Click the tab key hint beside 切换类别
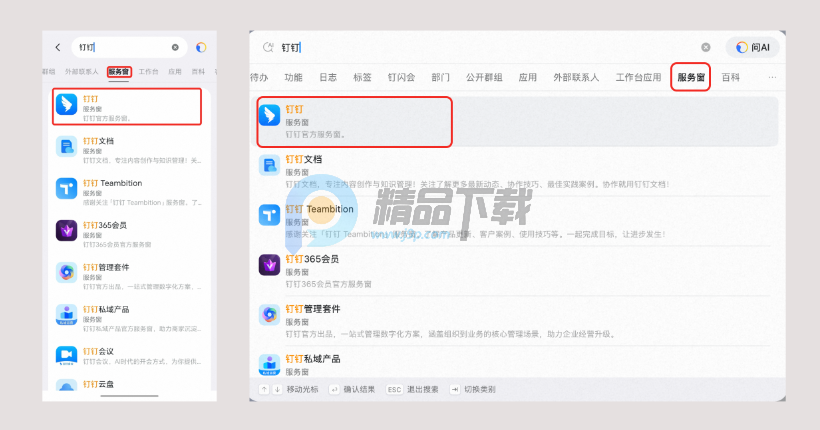The height and width of the screenshot is (430, 820). [455, 389]
